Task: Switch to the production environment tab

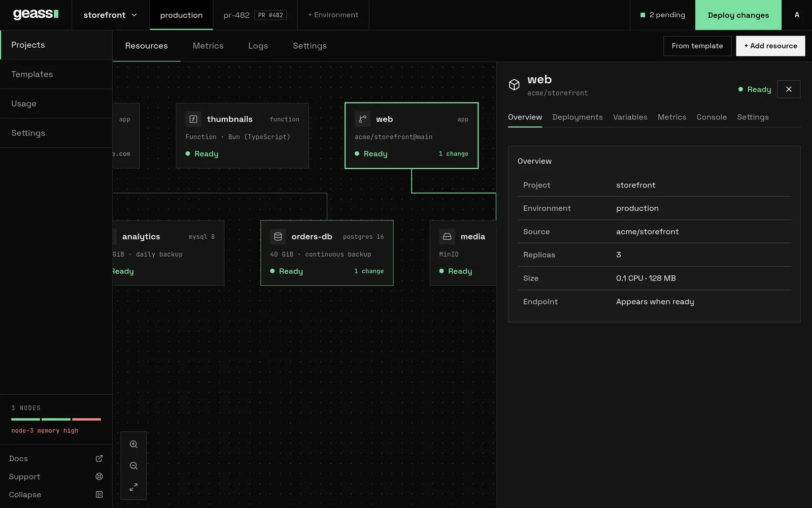Action: (x=181, y=15)
